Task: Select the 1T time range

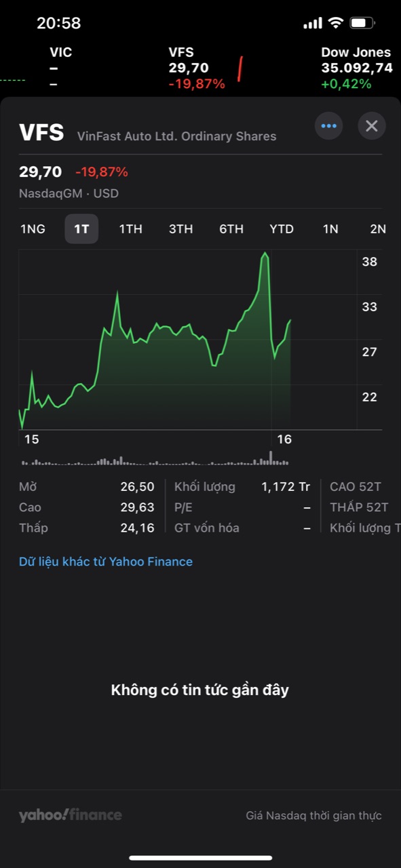Action: pyautogui.click(x=81, y=229)
